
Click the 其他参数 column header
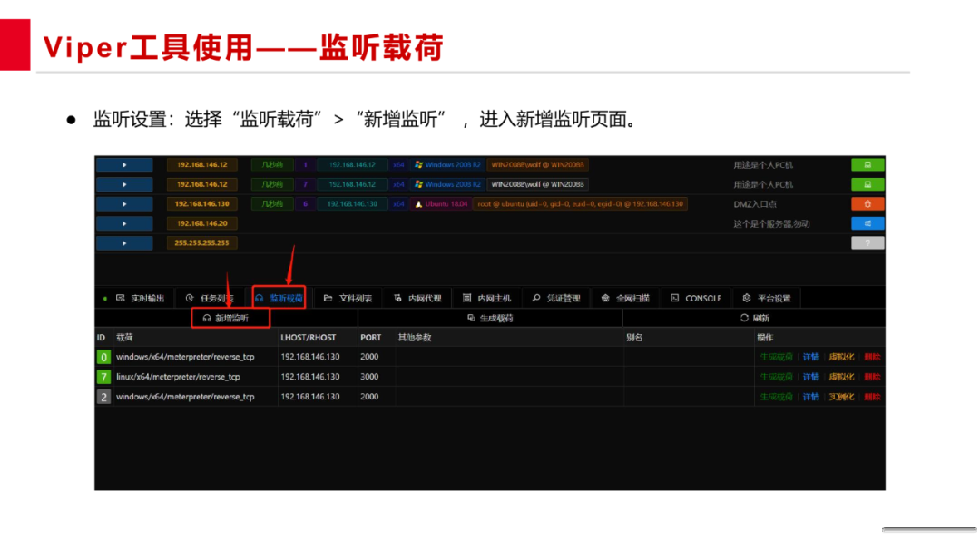click(x=415, y=338)
